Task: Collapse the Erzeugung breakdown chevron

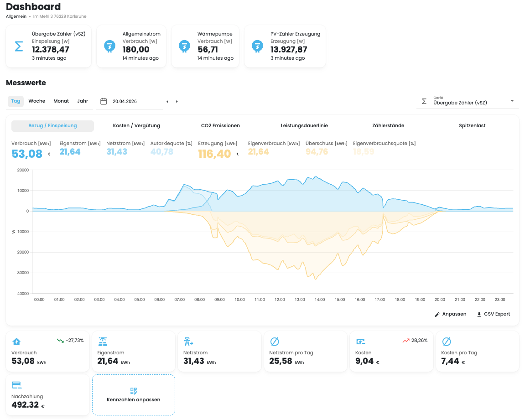Action: pyautogui.click(x=238, y=154)
